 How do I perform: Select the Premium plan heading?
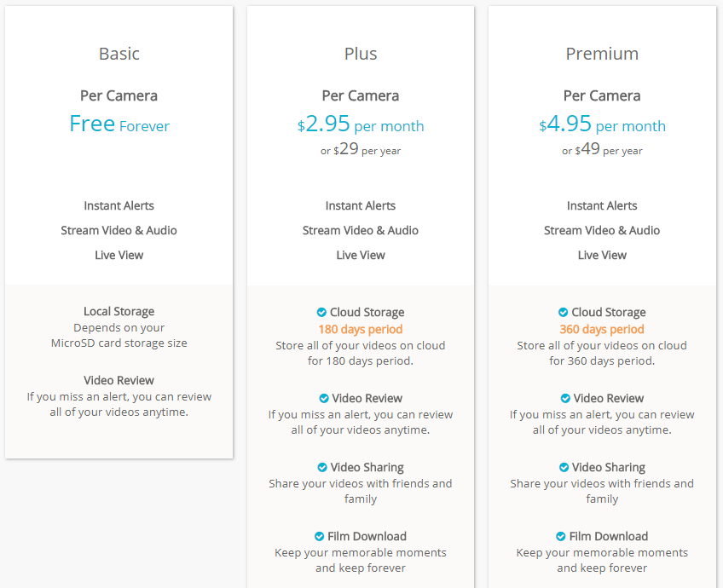coord(602,54)
